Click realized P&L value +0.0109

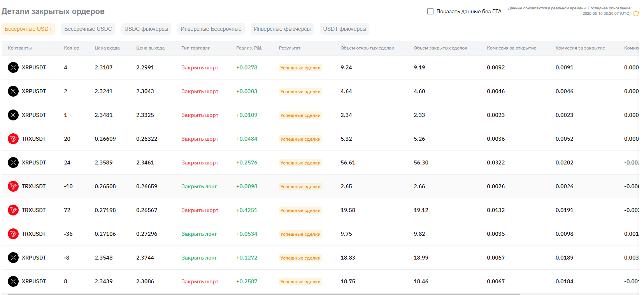[247, 115]
